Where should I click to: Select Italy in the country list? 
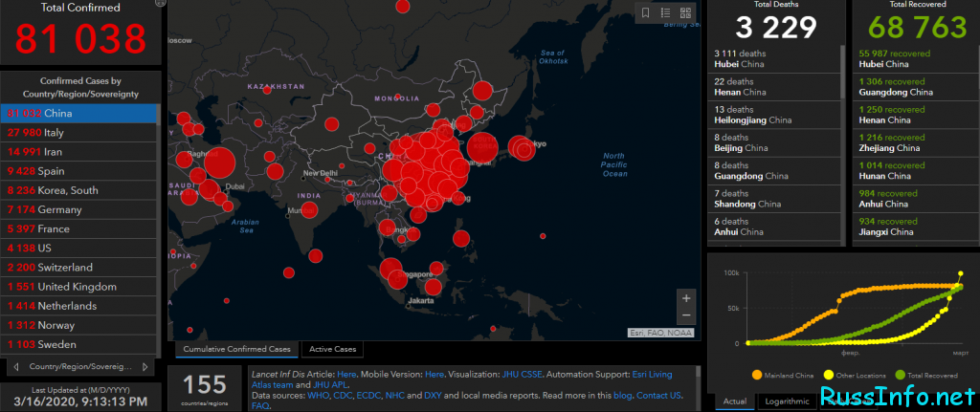(78, 133)
